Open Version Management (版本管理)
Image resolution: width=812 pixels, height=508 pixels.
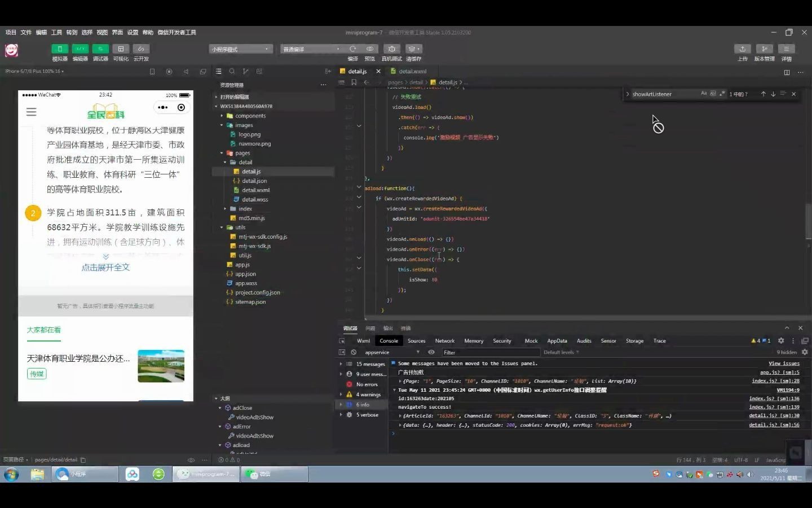(764, 49)
